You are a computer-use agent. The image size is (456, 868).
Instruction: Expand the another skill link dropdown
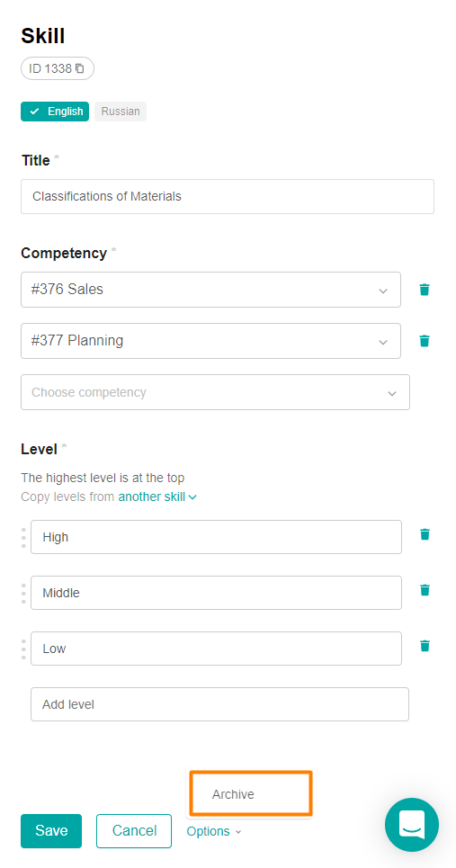pos(157,497)
